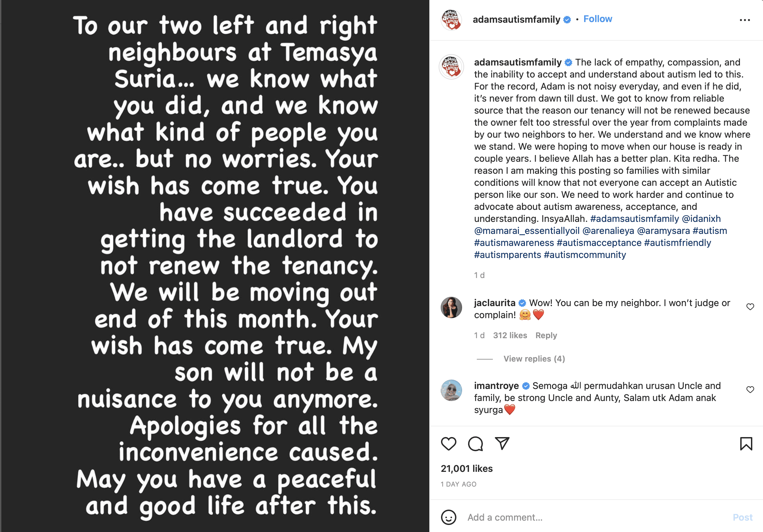Open the three-dot more options menu
The height and width of the screenshot is (532, 763).
pos(745,20)
